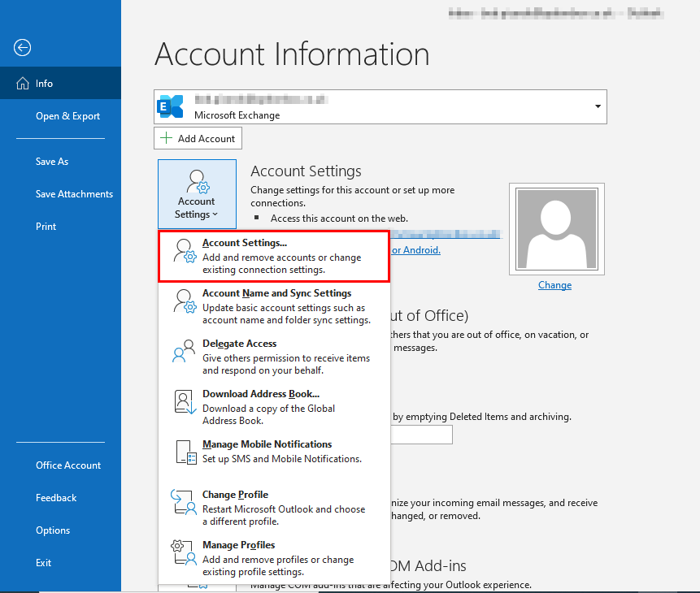Image resolution: width=700 pixels, height=593 pixels.
Task: Open the Info tab in sidebar
Action: (x=60, y=84)
